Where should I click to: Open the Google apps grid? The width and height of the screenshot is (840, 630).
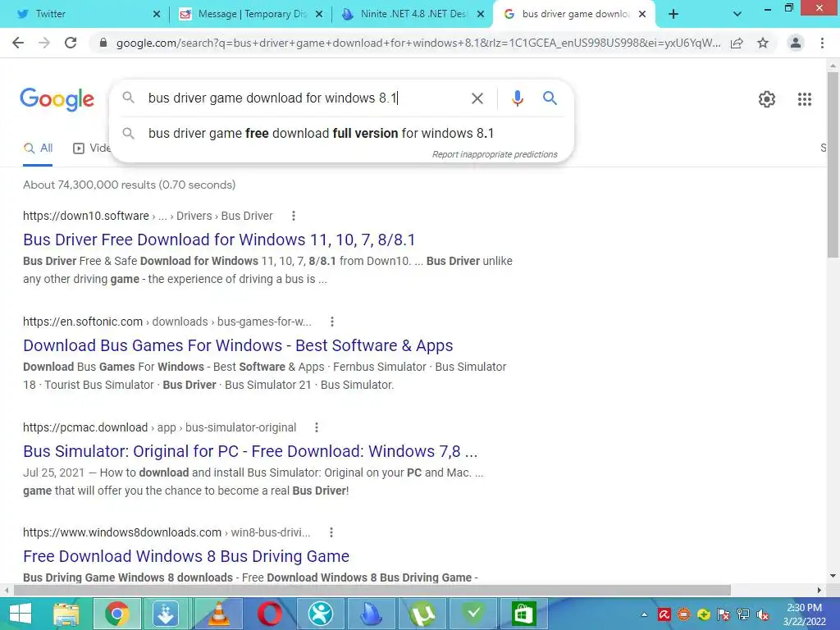pyautogui.click(x=805, y=99)
